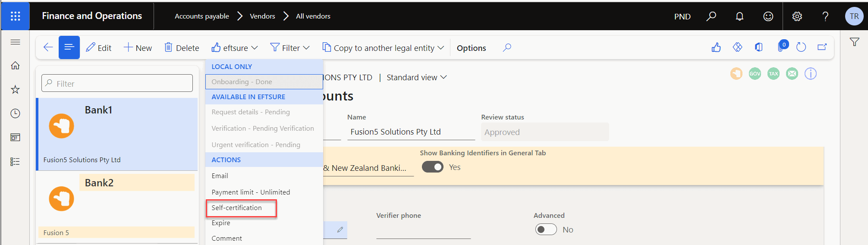Open the TR user profile avatar

pos(854,16)
